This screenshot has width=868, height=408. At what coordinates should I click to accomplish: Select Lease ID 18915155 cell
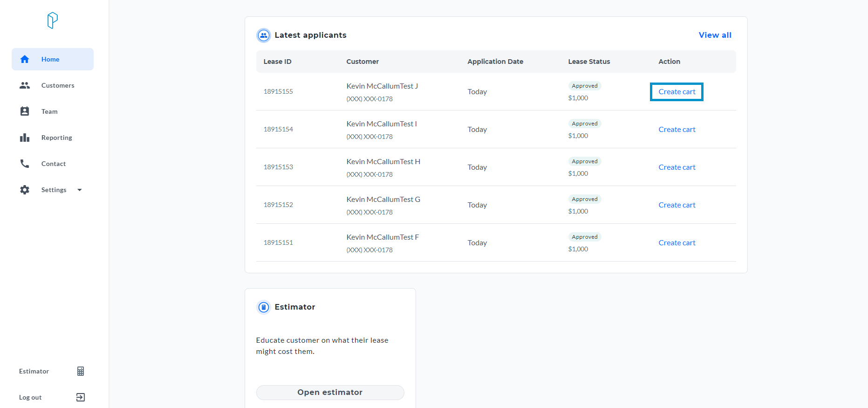pos(278,91)
